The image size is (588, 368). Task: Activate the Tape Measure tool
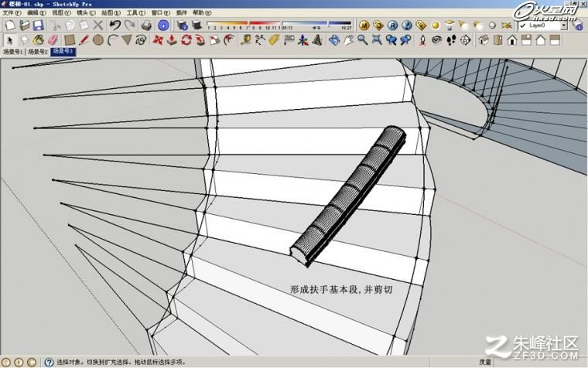pyautogui.click(x=245, y=39)
